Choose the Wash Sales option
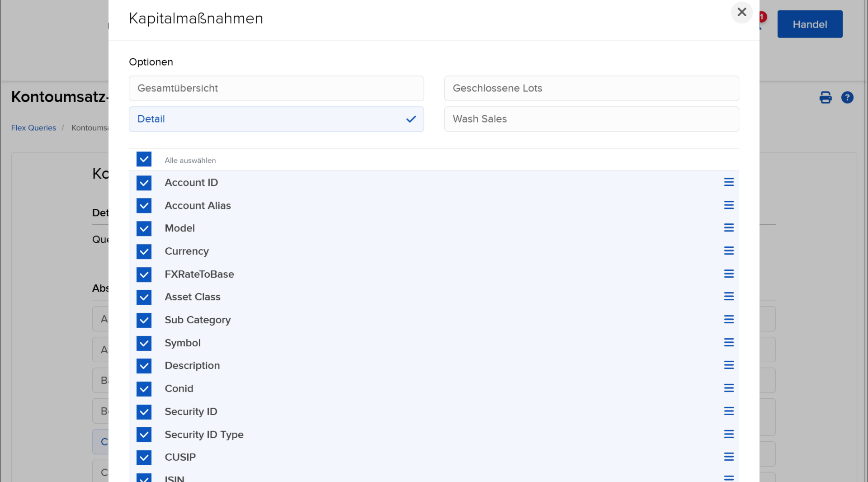 (x=591, y=119)
